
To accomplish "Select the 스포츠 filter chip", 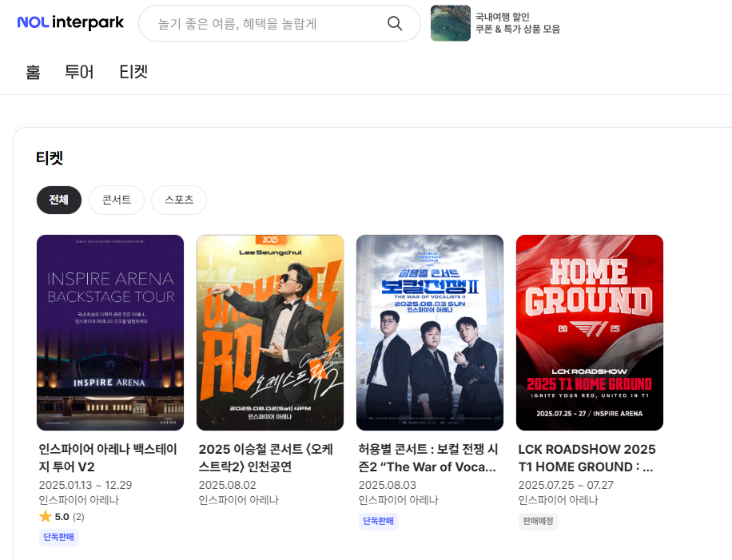I will tap(179, 201).
